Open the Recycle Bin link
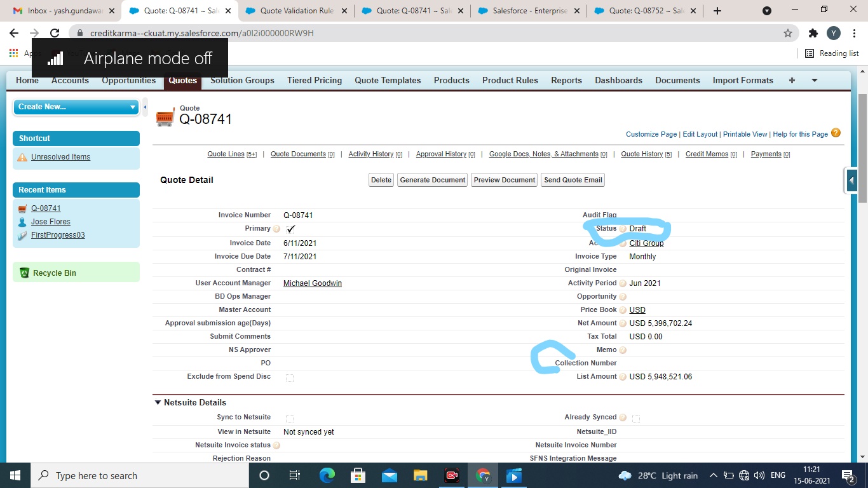This screenshot has width=868, height=488. pos(55,273)
